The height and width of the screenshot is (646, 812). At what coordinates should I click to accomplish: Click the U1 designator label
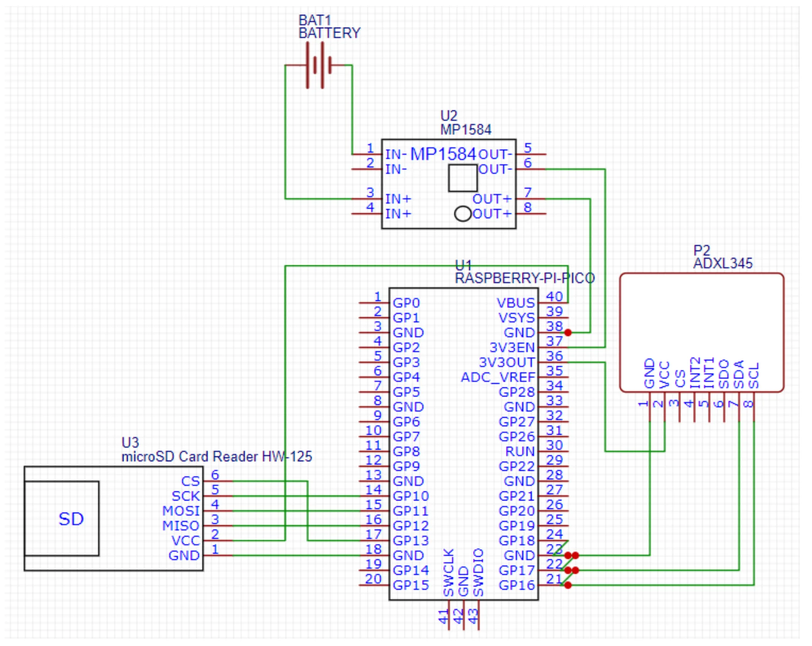463,265
